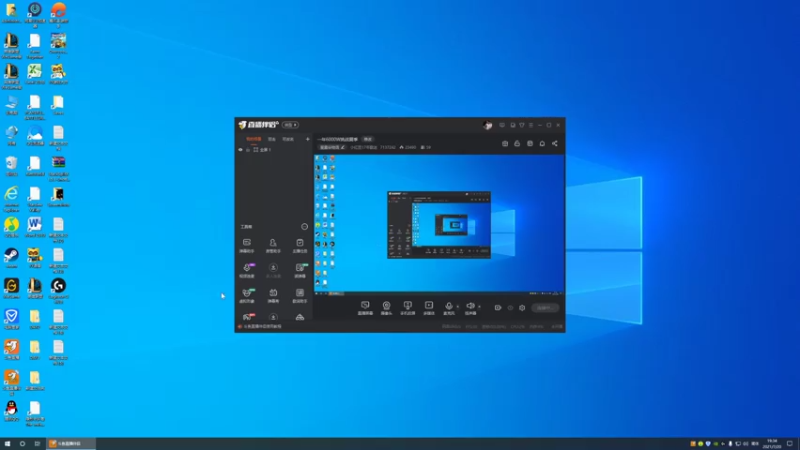Switch to the second scene tab

(272, 139)
